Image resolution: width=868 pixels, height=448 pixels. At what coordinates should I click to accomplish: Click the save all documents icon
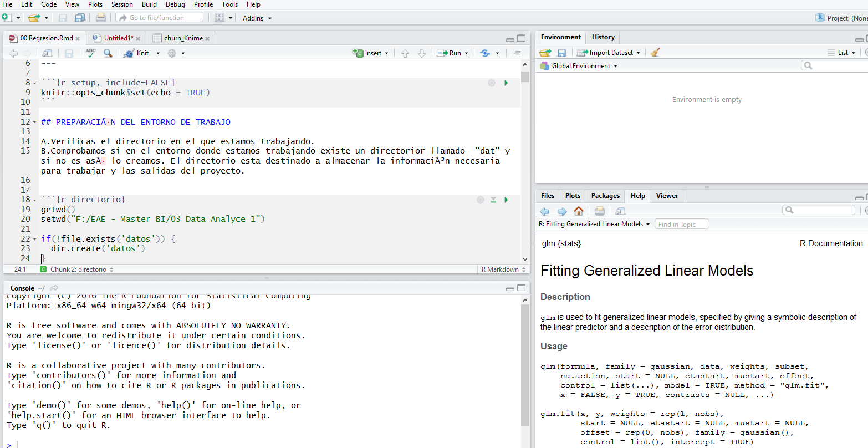tap(80, 18)
